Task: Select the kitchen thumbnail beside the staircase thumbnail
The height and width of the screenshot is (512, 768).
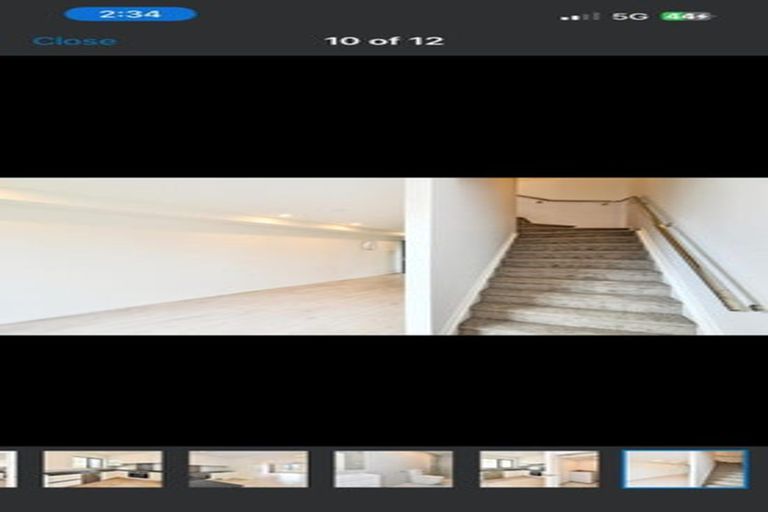Action: (x=539, y=469)
